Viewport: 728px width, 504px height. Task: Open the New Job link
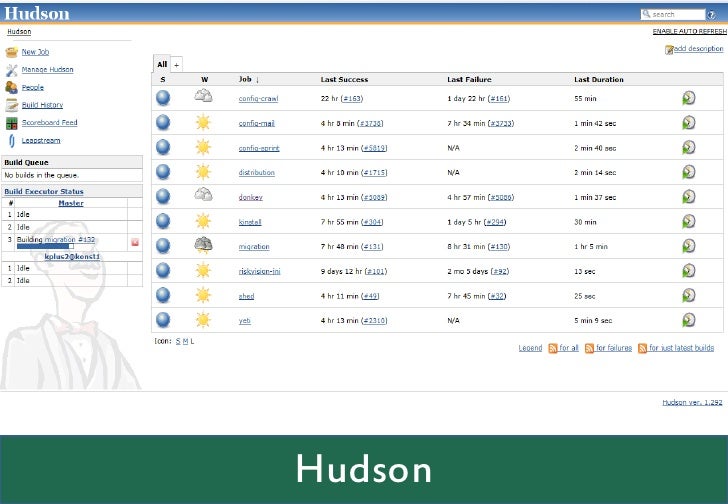click(35, 52)
